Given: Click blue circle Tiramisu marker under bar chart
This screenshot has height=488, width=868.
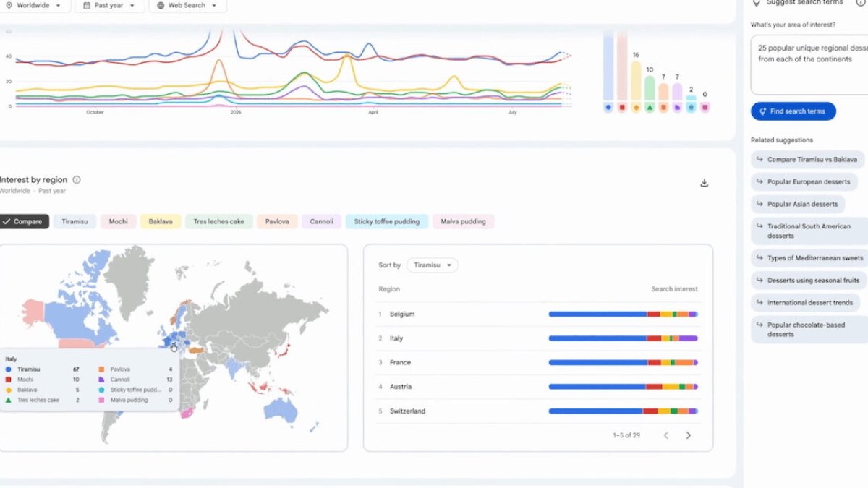Looking at the screenshot, I should point(608,107).
